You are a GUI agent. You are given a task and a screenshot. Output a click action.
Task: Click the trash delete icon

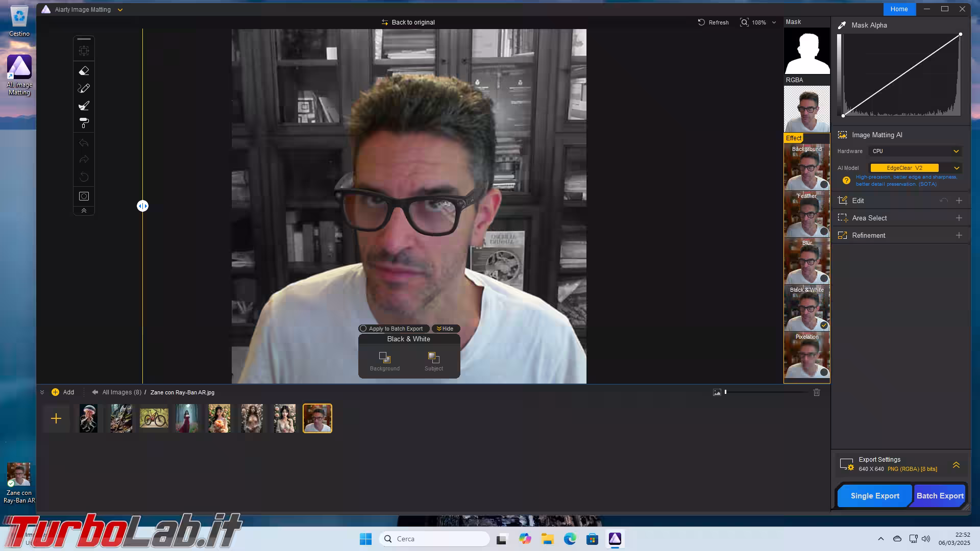pos(817,392)
